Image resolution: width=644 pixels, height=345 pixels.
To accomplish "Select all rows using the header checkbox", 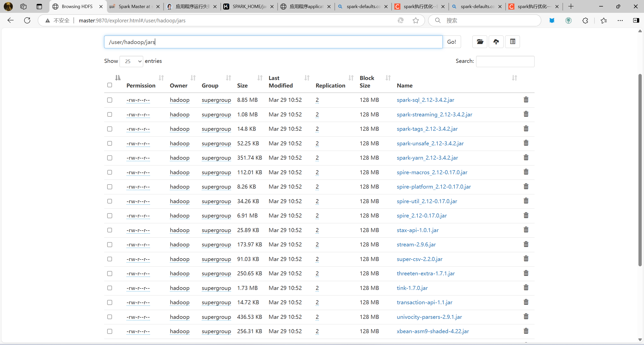I will point(109,85).
